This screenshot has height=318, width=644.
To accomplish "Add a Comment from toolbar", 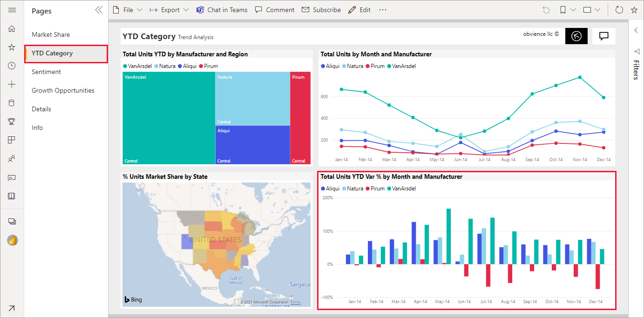I will (x=275, y=10).
